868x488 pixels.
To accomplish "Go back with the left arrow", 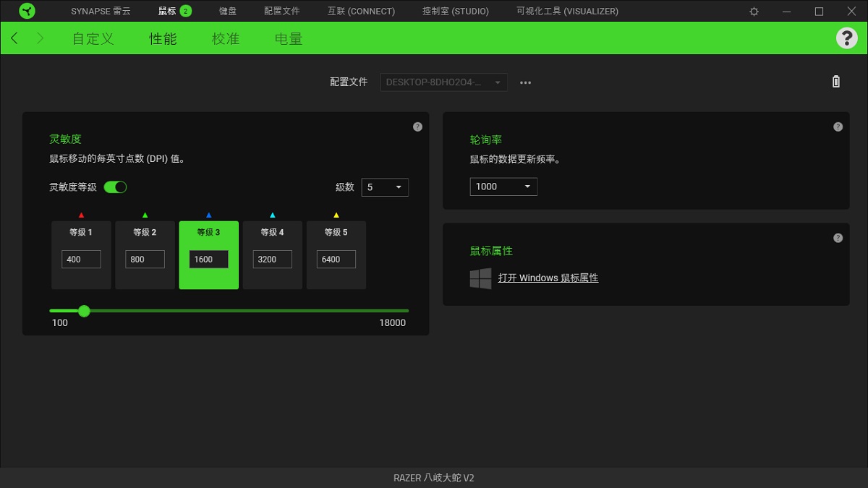I will point(14,38).
